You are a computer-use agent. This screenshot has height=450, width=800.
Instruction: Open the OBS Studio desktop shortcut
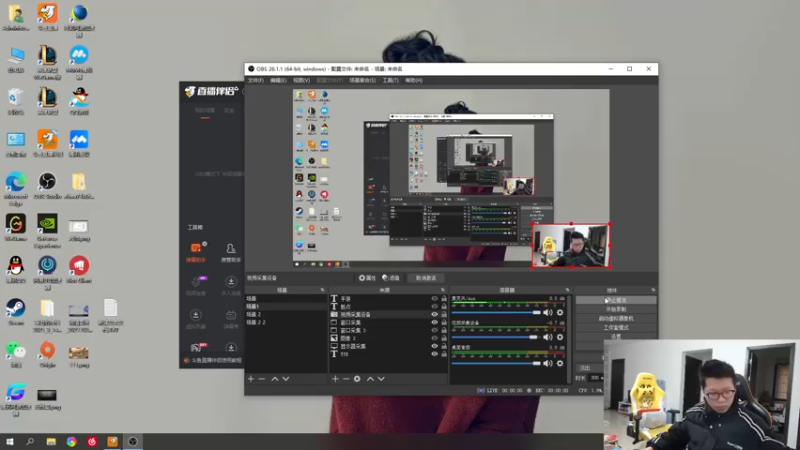tap(47, 186)
